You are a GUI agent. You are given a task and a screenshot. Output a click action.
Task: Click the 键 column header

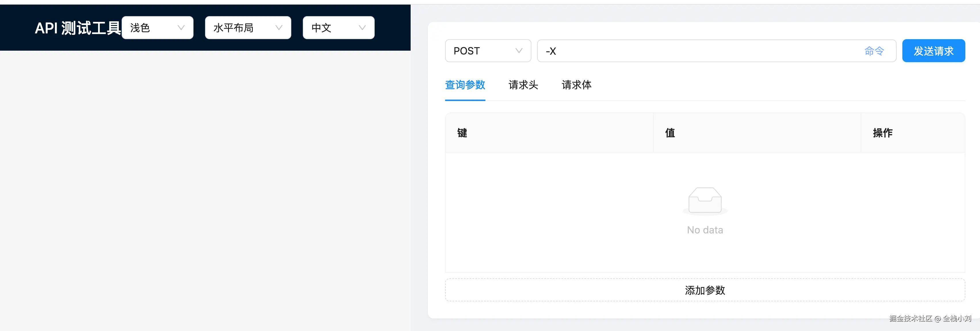pyautogui.click(x=462, y=133)
